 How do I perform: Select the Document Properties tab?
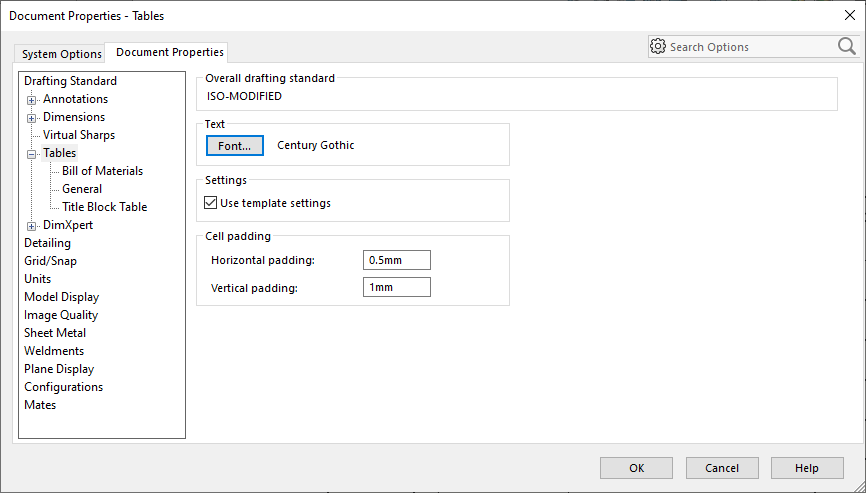[170, 52]
